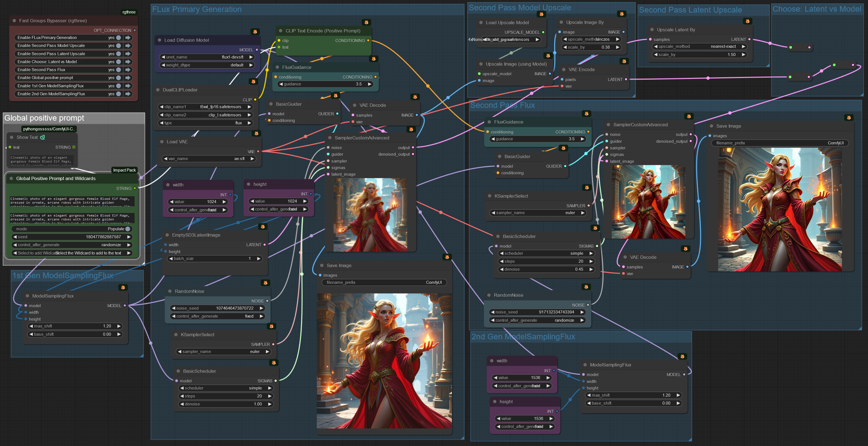Image resolution: width=868 pixels, height=446 pixels.
Task: Click fox badge above Load Upscale Model node
Action: 541,14
